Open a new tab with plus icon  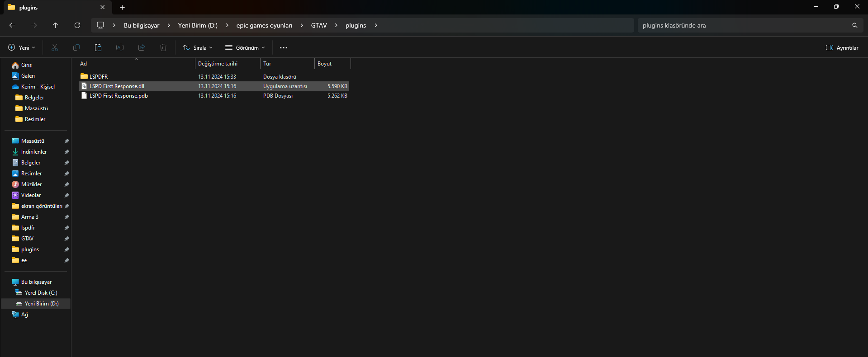[x=122, y=7]
